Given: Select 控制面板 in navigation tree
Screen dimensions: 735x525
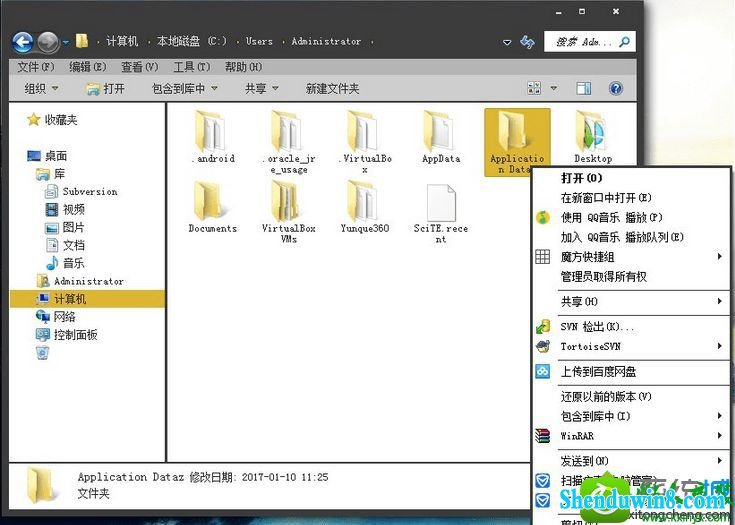Looking at the screenshot, I should click(67, 335).
